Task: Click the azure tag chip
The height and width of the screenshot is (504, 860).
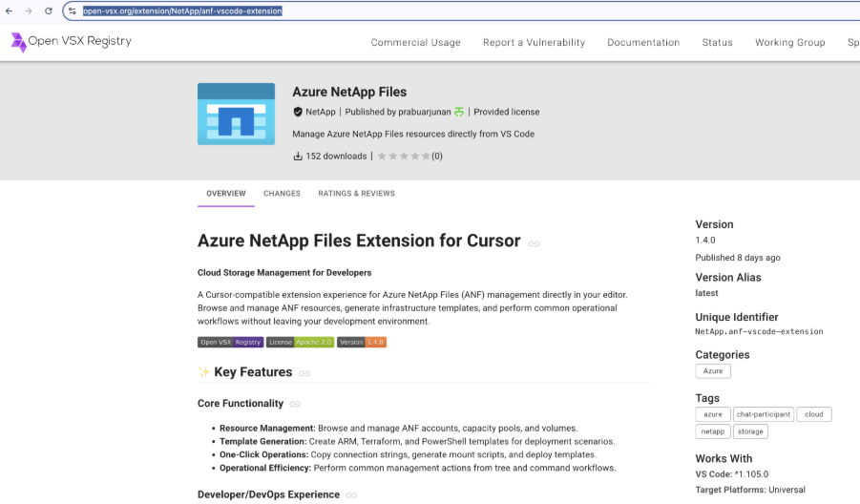Action: tap(713, 414)
